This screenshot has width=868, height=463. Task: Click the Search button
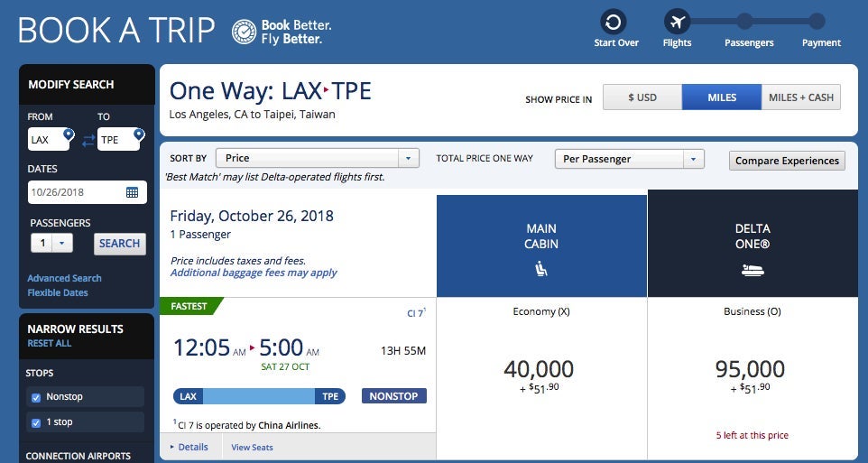pyautogui.click(x=119, y=244)
